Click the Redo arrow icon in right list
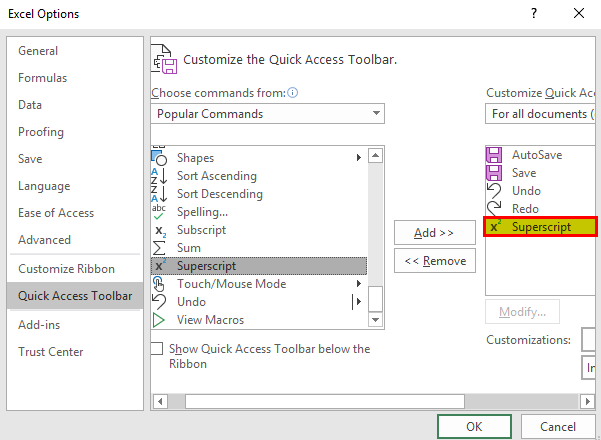The width and height of the screenshot is (601, 440). click(x=493, y=209)
